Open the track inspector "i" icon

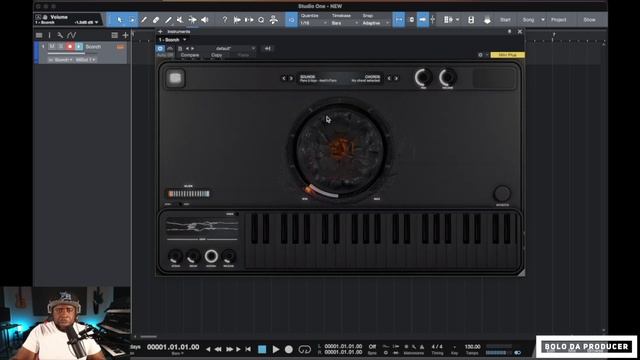coord(49,35)
